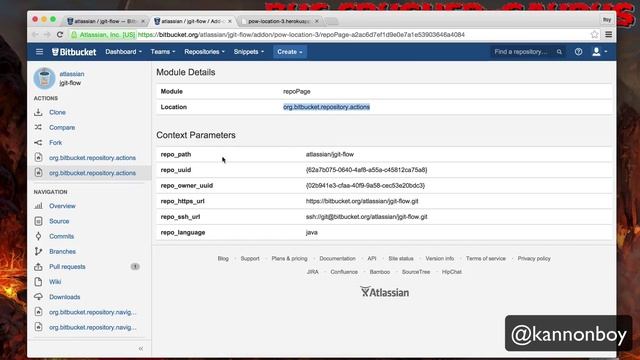Switch to the first atlassian / jgit-flow tab

click(x=106, y=21)
